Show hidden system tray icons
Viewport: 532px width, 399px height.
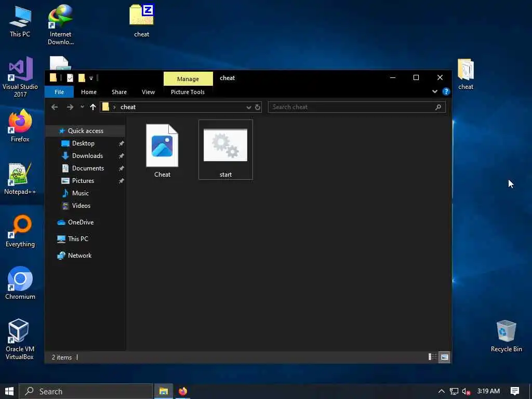(441, 391)
